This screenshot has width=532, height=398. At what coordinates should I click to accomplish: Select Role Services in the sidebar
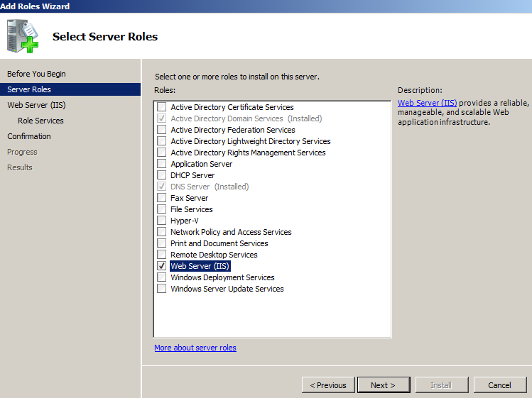point(40,121)
